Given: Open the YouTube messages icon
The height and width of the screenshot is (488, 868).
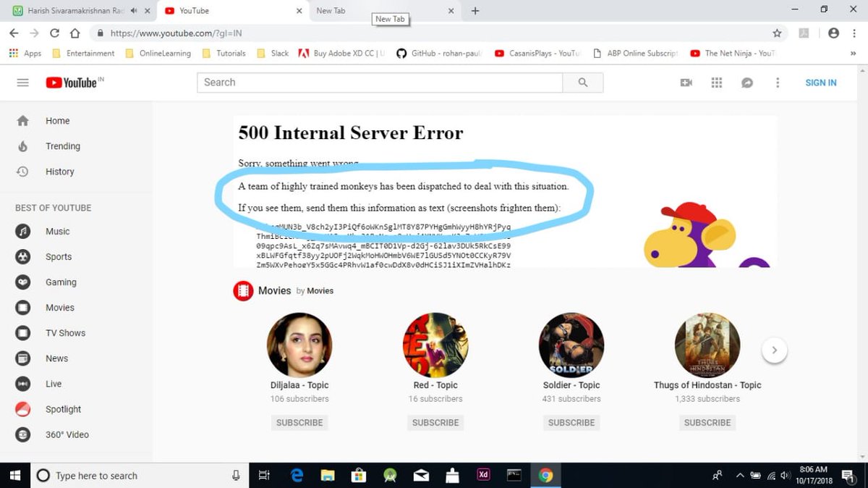Looking at the screenshot, I should point(747,83).
